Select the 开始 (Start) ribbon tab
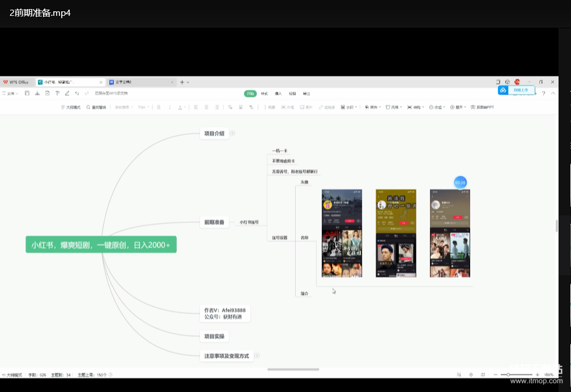Viewport: 571px width, 392px height. [x=250, y=93]
